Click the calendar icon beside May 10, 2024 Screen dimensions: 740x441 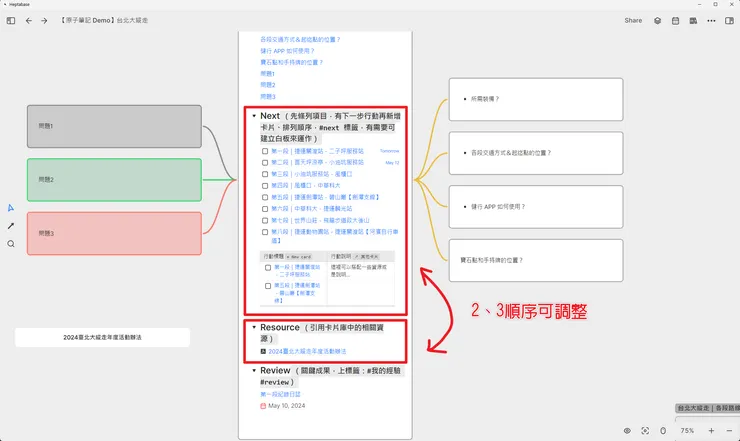[263, 406]
